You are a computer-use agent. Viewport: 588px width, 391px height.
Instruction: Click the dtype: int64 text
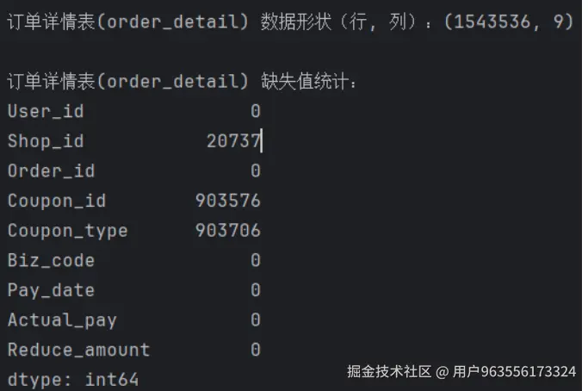pyautogui.click(x=72, y=379)
